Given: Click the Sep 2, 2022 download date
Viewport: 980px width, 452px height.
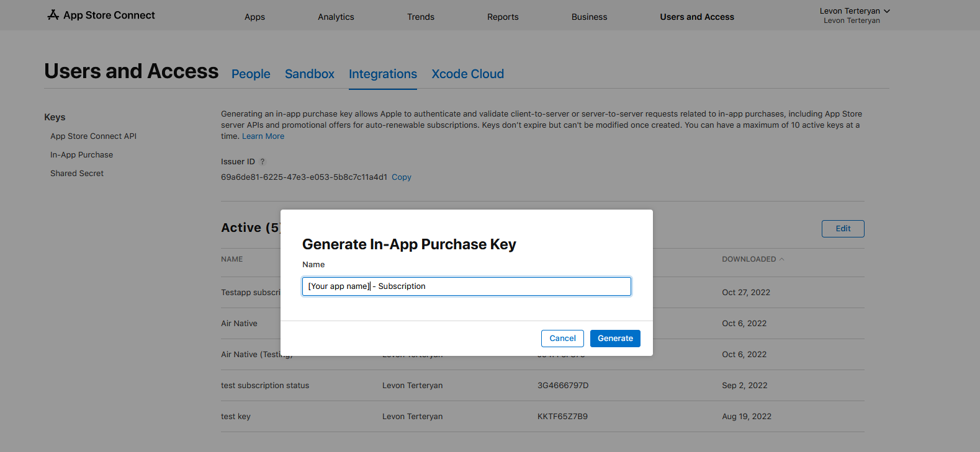Looking at the screenshot, I should [x=745, y=386].
